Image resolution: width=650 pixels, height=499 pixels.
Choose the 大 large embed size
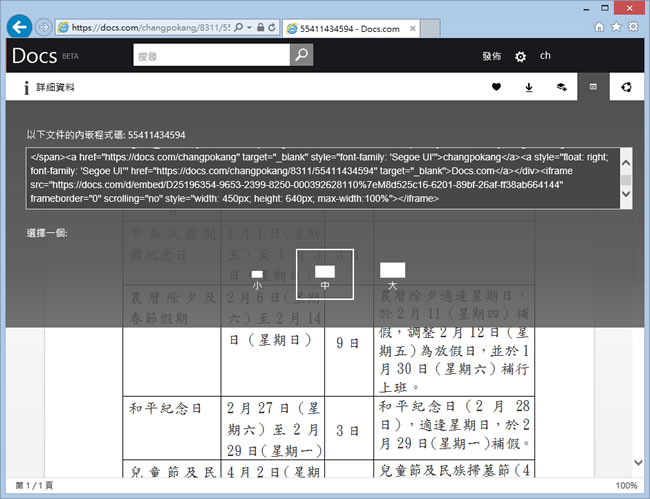[x=392, y=275]
